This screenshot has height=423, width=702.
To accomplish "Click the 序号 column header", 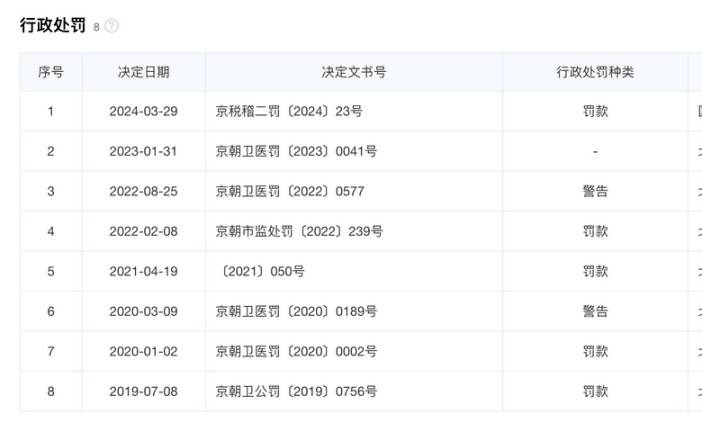I will point(51,72).
